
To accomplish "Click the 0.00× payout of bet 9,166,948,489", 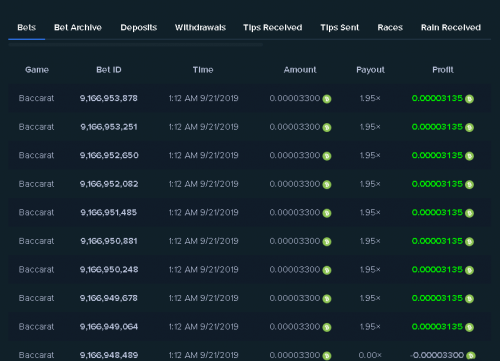I will point(370,355).
